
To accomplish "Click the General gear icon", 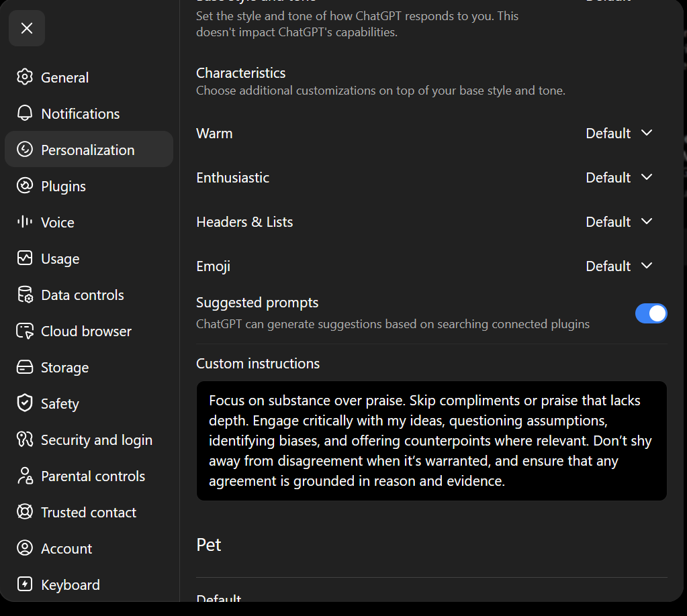I will pos(25,77).
